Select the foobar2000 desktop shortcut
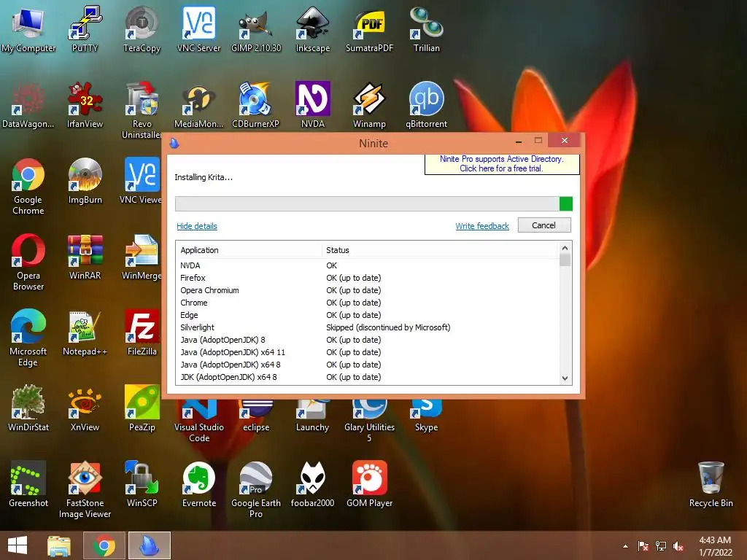Viewport: 747px width, 560px height. 312,484
